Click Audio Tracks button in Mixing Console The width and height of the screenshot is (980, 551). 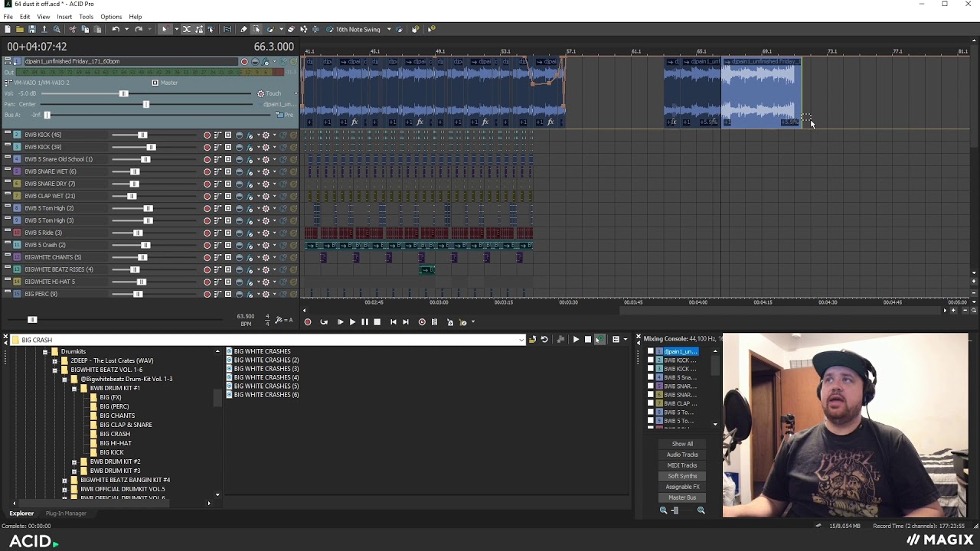coord(682,455)
